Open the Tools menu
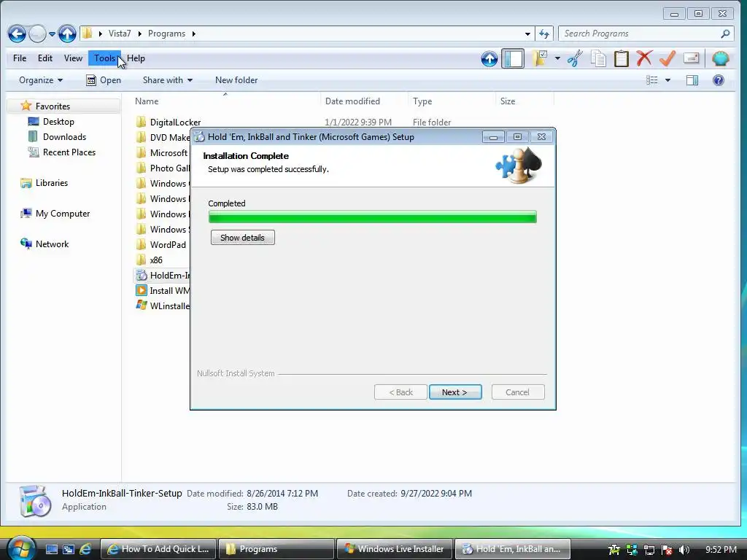The image size is (747, 560). pos(104,58)
